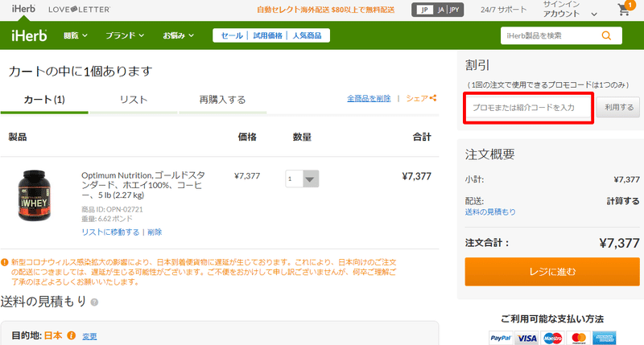Click the Maestro payment icon

pos(552,338)
